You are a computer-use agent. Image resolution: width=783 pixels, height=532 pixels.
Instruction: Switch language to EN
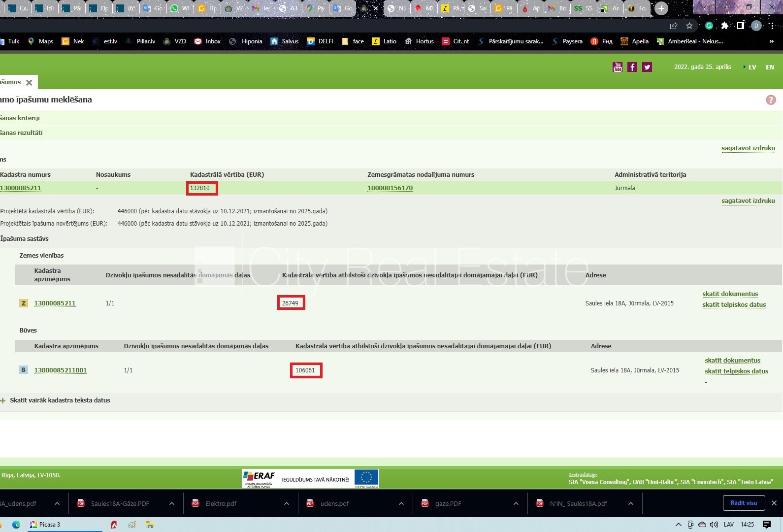click(770, 67)
